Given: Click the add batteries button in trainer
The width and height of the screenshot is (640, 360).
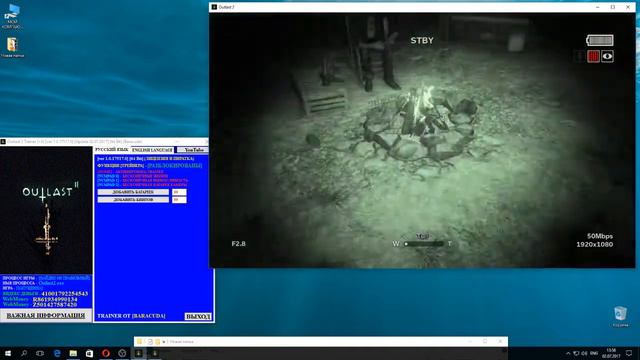Looking at the screenshot, I should pos(133,192).
